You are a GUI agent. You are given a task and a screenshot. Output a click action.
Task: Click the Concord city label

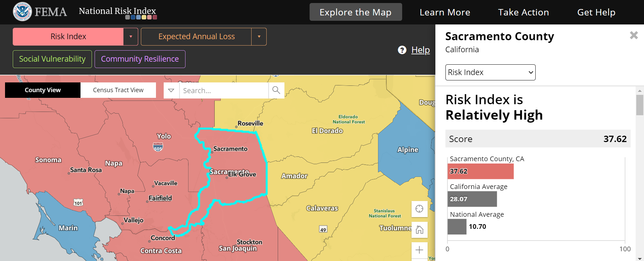[x=163, y=238]
